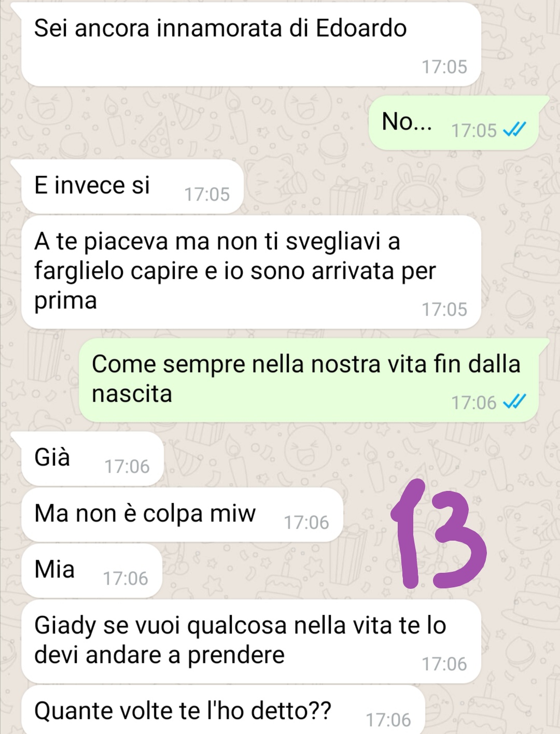Viewport: 560px width, 734px height.
Task: Tap message "Giady se vuoi qualcosa nella vita"
Action: pyautogui.click(x=251, y=642)
